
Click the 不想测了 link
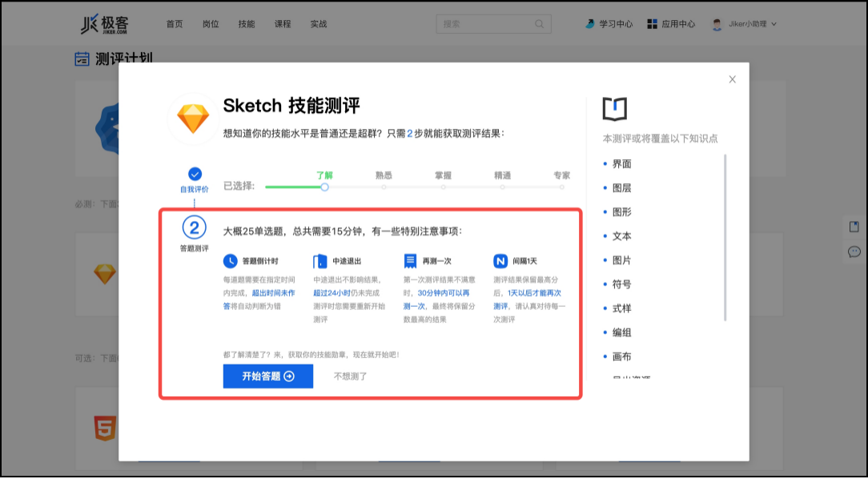point(350,376)
